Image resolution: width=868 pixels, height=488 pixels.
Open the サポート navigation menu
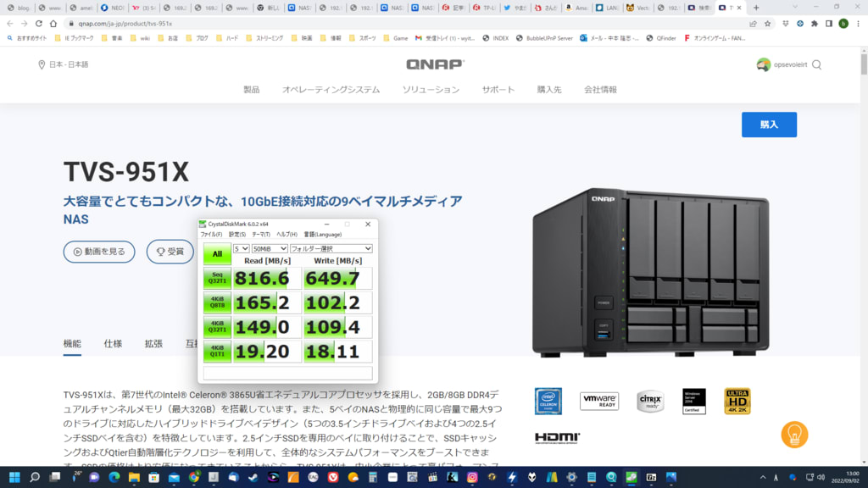498,90
